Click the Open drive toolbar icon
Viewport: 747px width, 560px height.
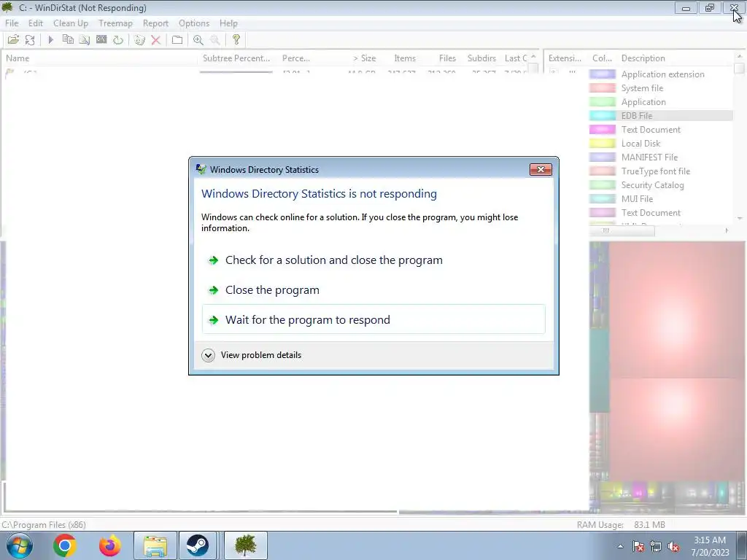point(13,40)
